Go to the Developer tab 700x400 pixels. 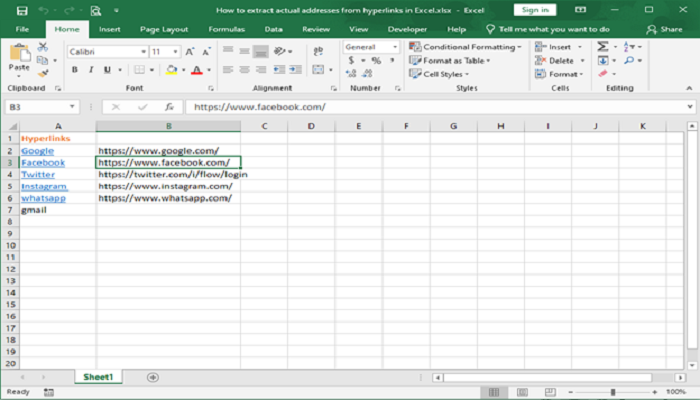pos(407,29)
